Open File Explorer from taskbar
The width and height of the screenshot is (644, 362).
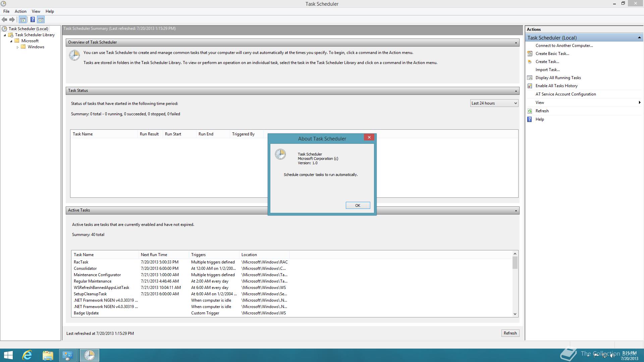(48, 355)
